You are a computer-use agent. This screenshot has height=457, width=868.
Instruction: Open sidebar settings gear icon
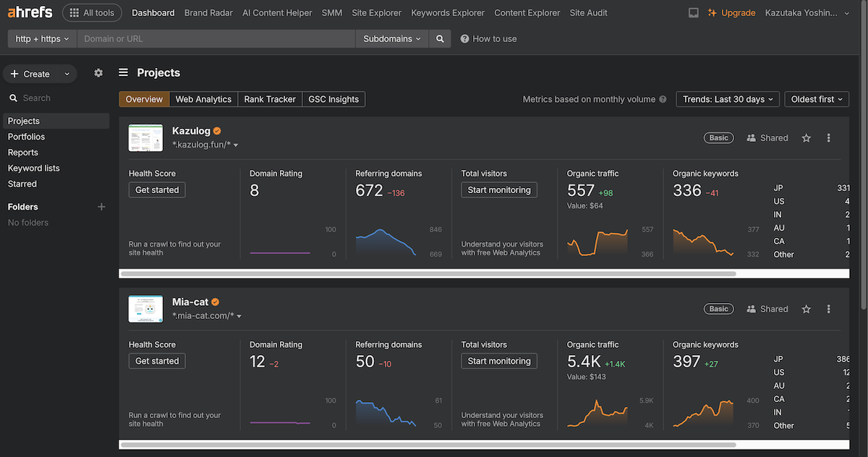(x=98, y=73)
